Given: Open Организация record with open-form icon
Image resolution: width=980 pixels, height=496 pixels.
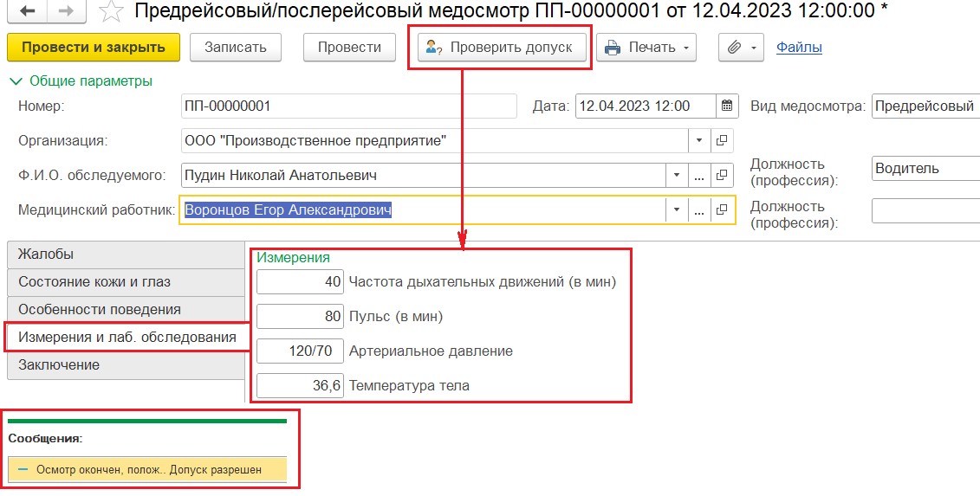Looking at the screenshot, I should point(722,140).
